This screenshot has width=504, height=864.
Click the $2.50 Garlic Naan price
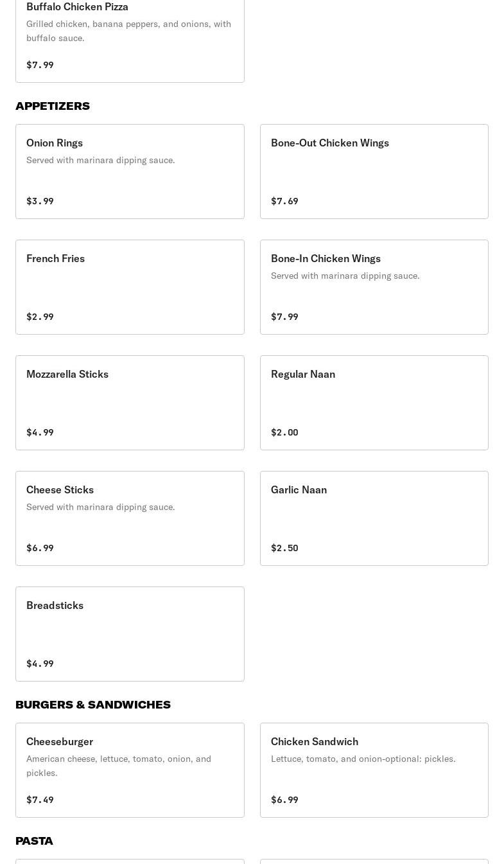pyautogui.click(x=284, y=548)
